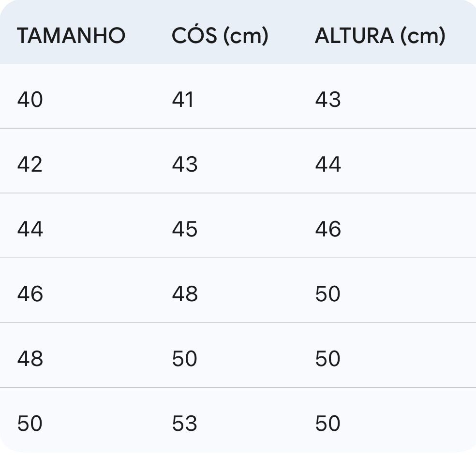The width and height of the screenshot is (476, 455).
Task: Select size 46 in the TAMANHO column
Action: (x=30, y=294)
